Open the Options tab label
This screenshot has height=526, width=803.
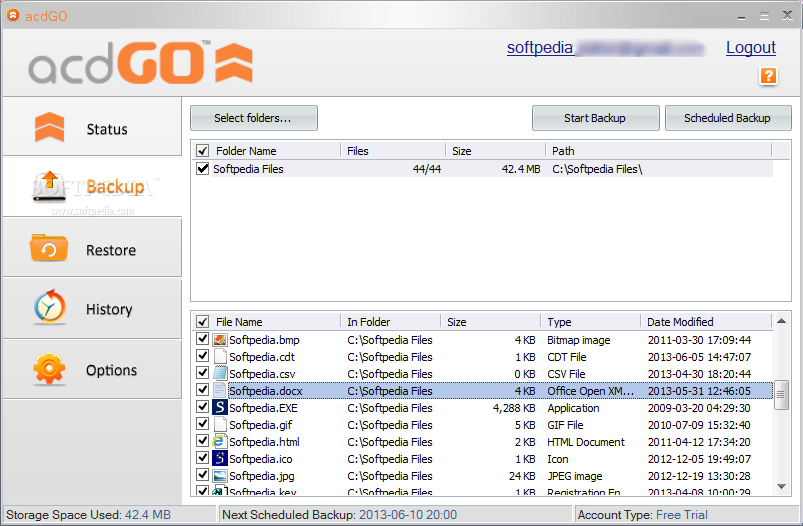(111, 370)
